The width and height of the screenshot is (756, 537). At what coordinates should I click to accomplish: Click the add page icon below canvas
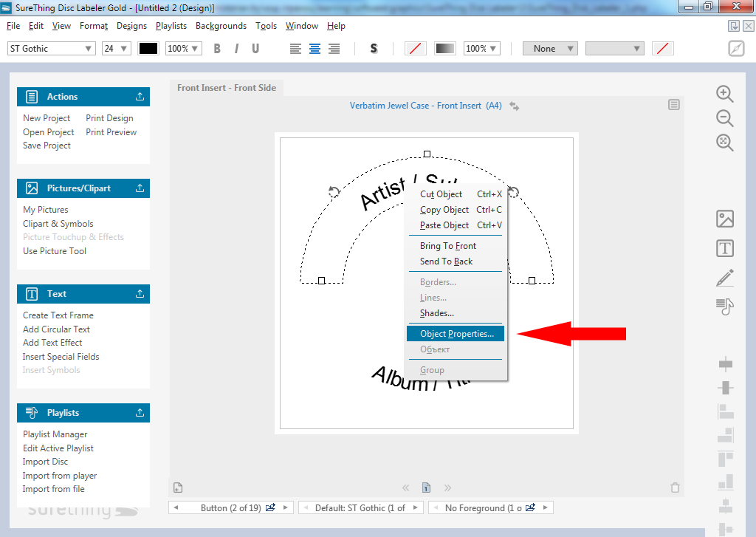(178, 488)
